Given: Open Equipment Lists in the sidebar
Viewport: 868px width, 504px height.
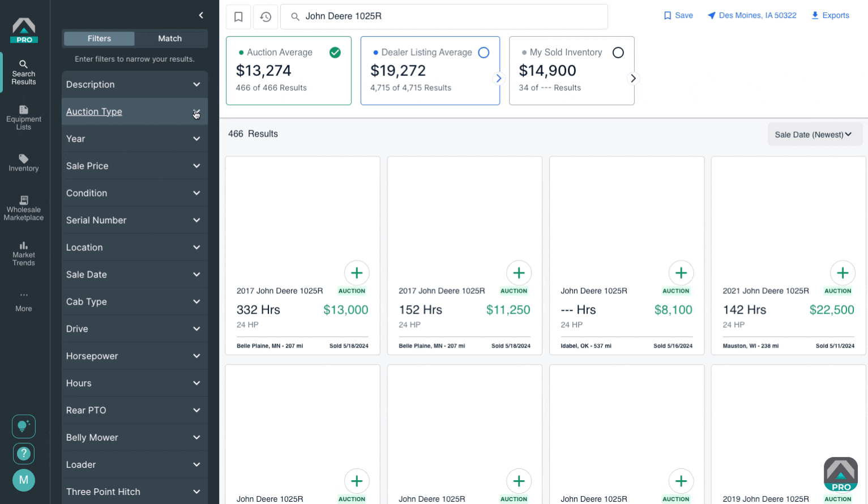Looking at the screenshot, I should (24, 118).
